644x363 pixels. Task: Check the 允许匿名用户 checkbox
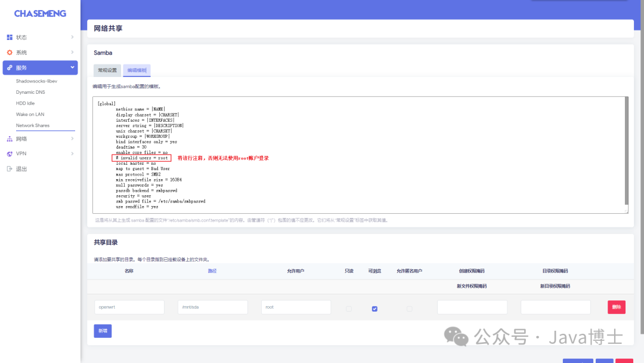(x=410, y=309)
